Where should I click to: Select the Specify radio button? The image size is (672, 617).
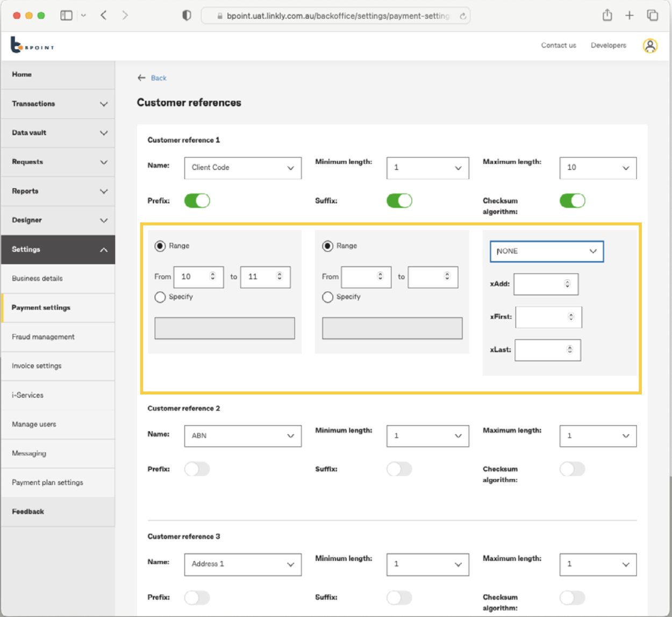160,297
